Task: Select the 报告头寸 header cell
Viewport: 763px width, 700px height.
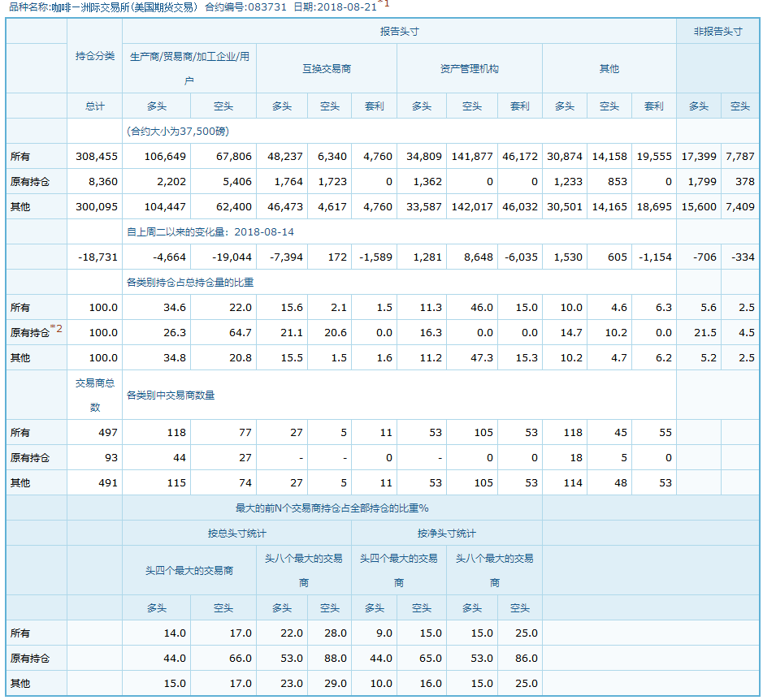Action: 399,32
